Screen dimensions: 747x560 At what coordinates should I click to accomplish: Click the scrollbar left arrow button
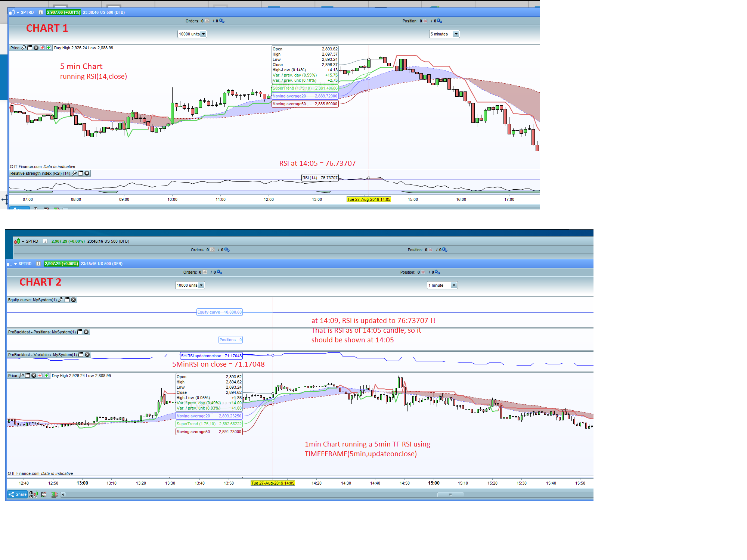[x=63, y=495]
